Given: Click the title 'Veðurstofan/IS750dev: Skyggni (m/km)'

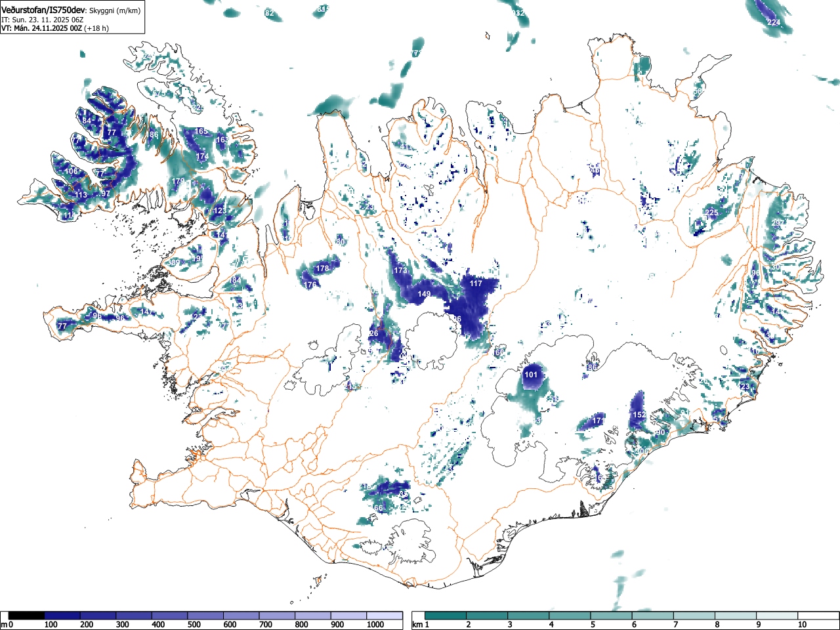Looking at the screenshot, I should pyautogui.click(x=71, y=10).
